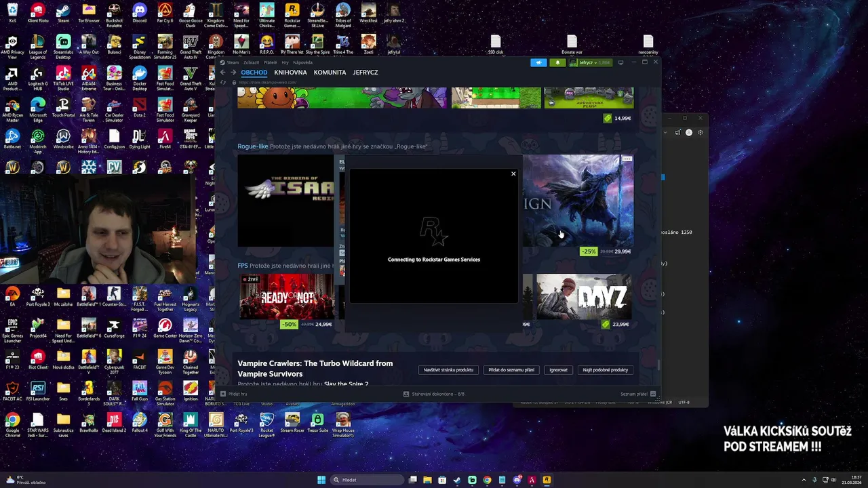Open FiveM desktop shortcut

(165, 140)
